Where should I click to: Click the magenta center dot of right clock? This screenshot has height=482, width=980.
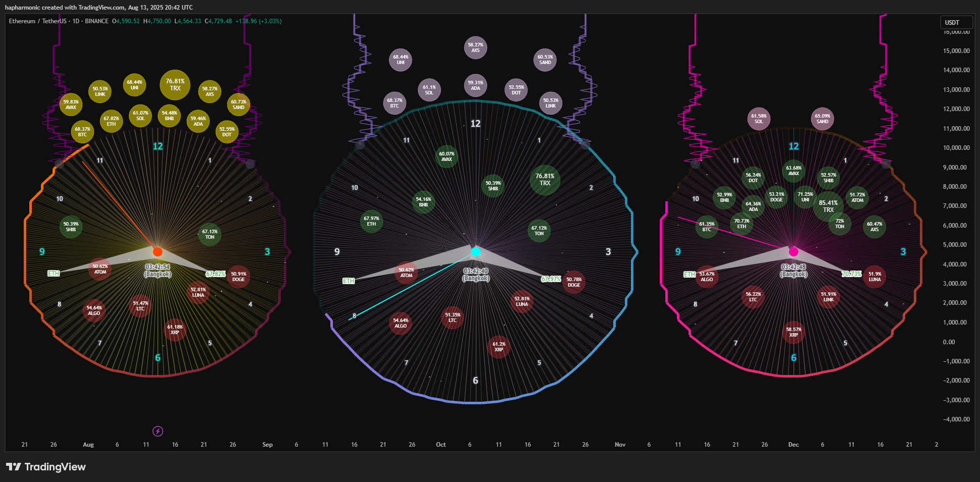pos(794,251)
